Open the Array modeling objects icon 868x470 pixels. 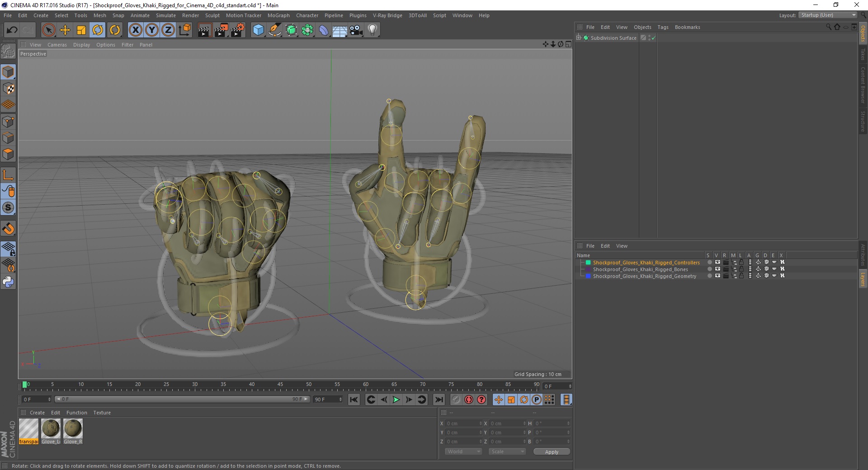pos(307,30)
